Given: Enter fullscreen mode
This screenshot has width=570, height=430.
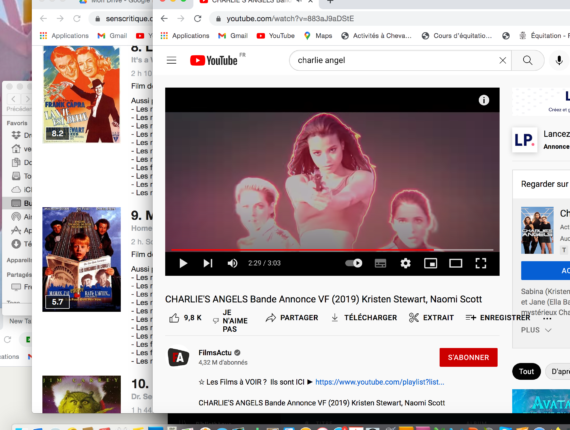Looking at the screenshot, I should [x=481, y=263].
